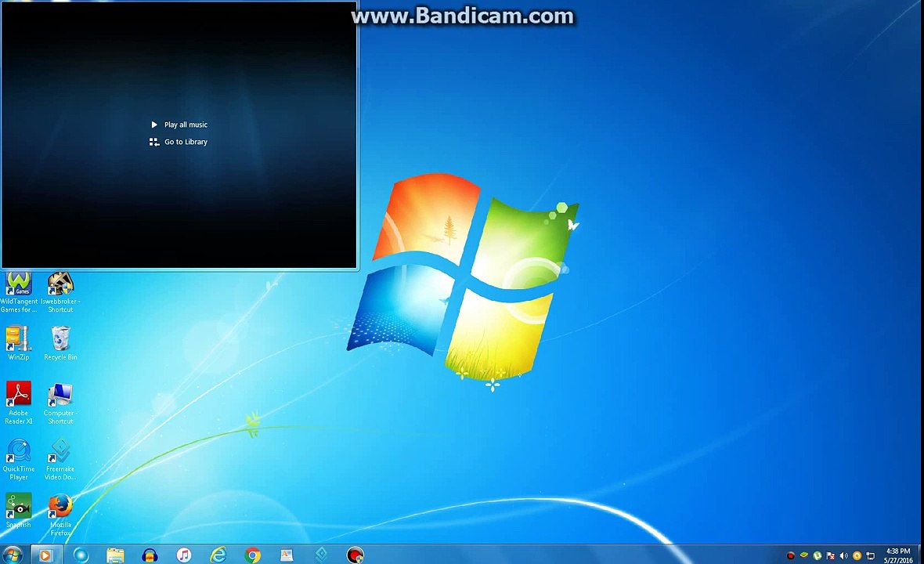Click the orange round tray icon
The height and width of the screenshot is (564, 924).
(857, 555)
